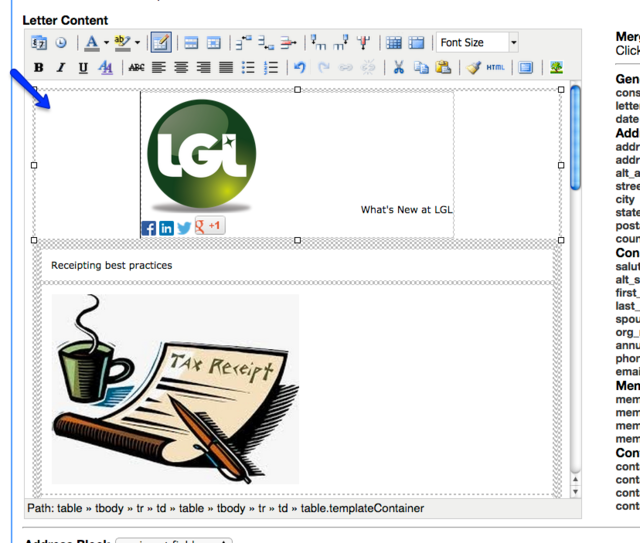Insert an image using the tree icon
This screenshot has width=640, height=543.
(x=556, y=67)
